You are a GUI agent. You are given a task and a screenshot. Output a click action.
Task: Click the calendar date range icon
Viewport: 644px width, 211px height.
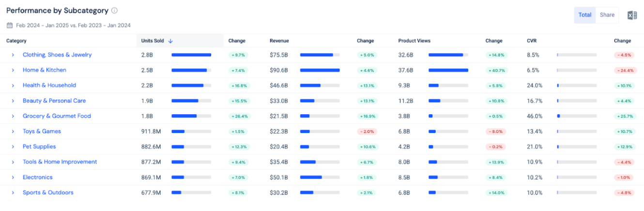pos(10,25)
